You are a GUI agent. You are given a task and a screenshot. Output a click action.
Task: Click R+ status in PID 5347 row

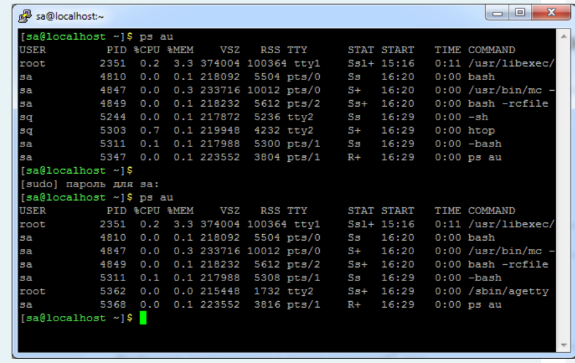(354, 157)
